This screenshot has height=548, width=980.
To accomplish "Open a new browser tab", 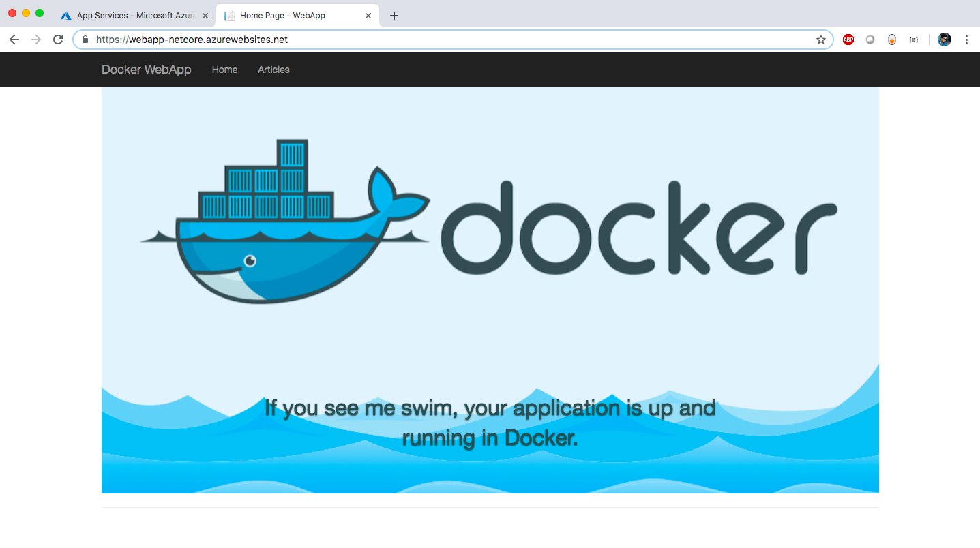I will click(x=394, y=16).
